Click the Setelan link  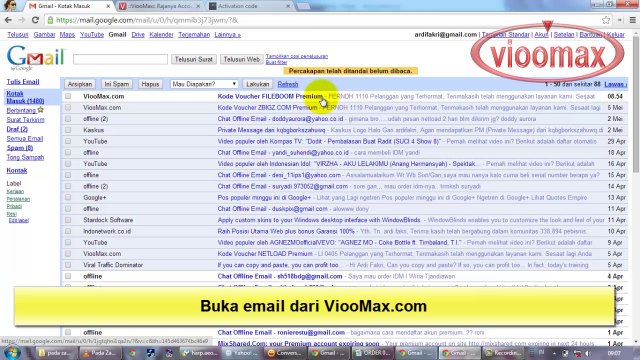click(x=564, y=35)
